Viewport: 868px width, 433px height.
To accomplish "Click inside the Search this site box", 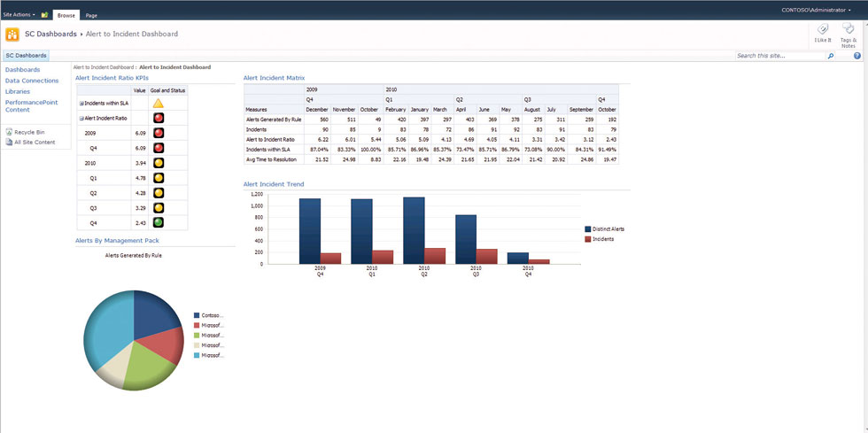I will pyautogui.click(x=780, y=56).
